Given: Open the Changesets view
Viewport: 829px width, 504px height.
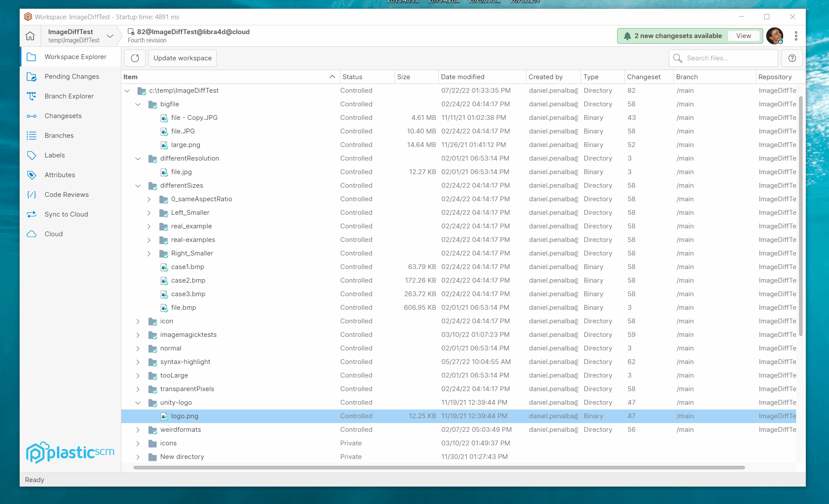Looking at the screenshot, I should click(x=63, y=115).
